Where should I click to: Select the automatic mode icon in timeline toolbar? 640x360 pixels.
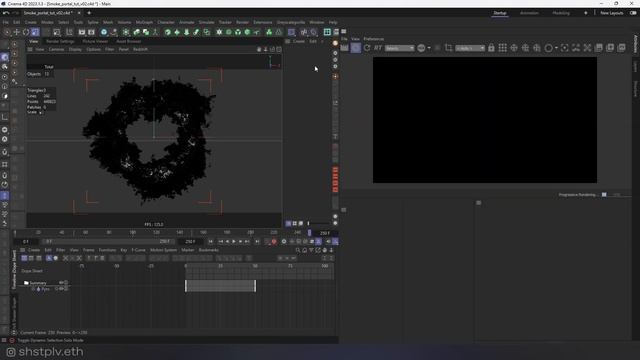[49, 258]
